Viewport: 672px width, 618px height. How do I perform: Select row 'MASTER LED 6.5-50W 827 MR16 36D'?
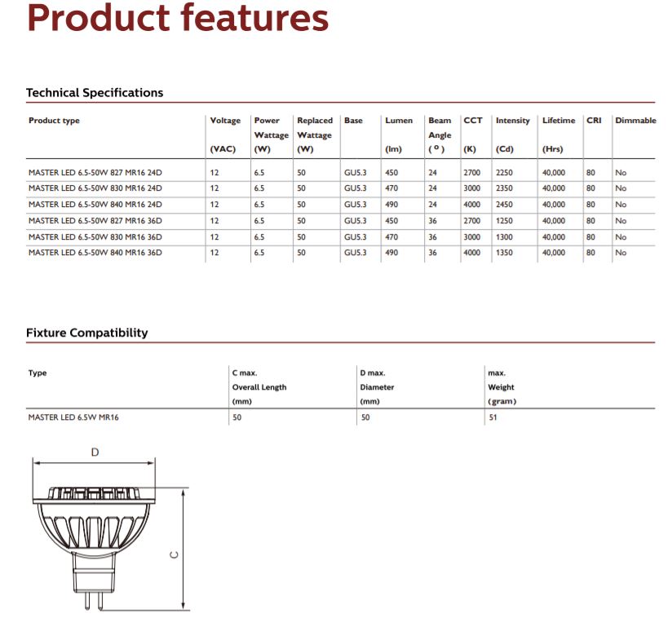pos(341,221)
